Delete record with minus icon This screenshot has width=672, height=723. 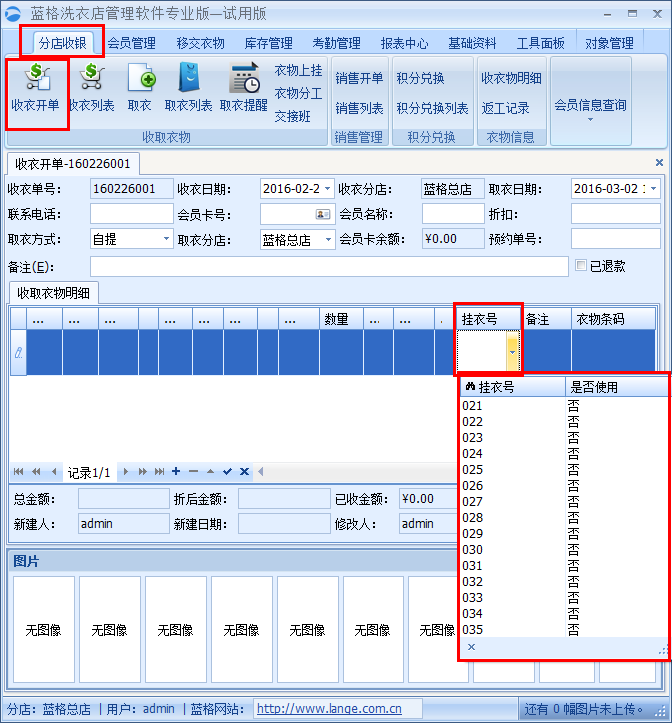tap(193, 471)
